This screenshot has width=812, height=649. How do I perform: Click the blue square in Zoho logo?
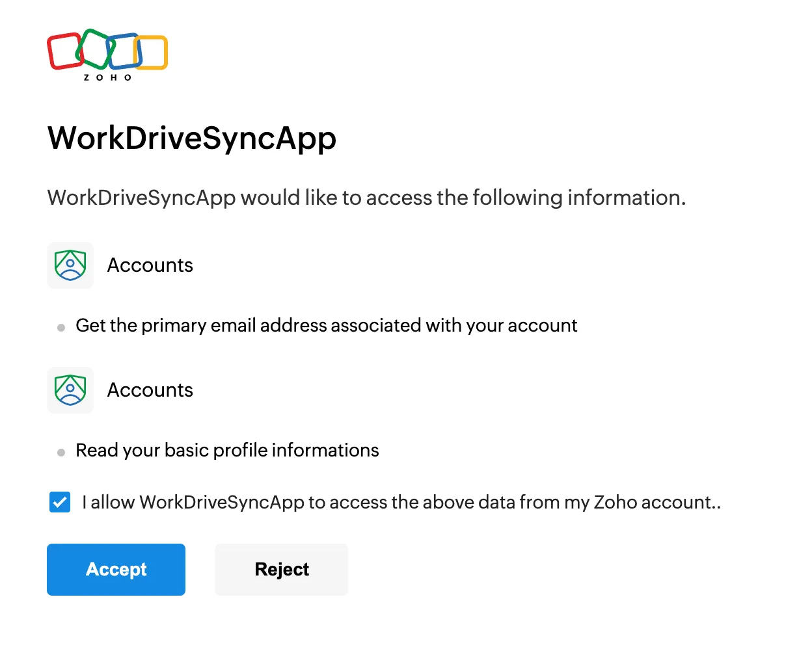(x=124, y=51)
